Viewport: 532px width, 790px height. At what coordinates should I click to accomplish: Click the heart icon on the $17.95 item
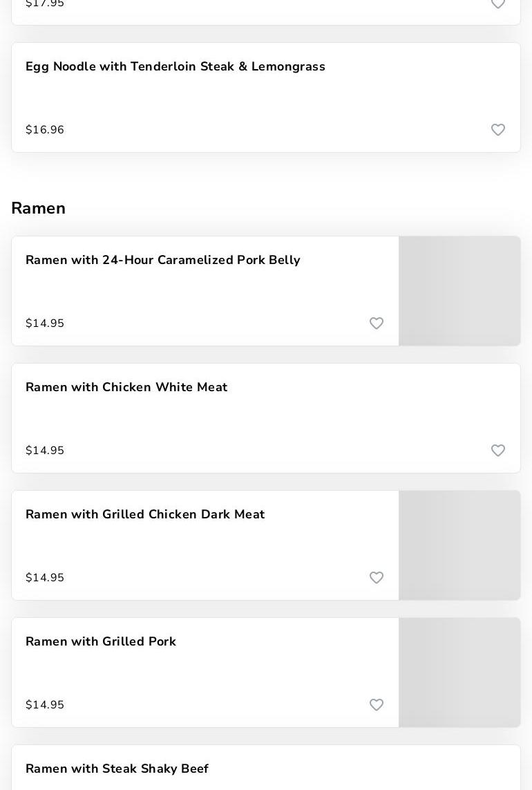click(498, 4)
